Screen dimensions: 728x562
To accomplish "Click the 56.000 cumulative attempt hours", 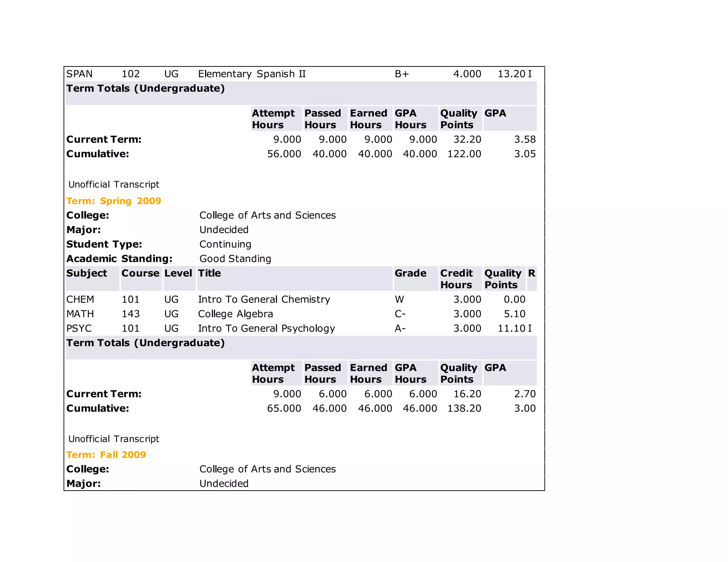I will 284,154.
